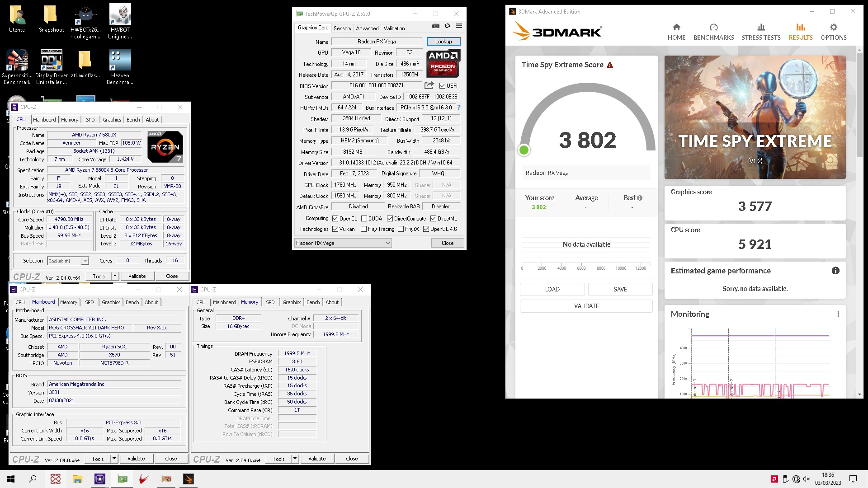Click Time Spy Extreme thumbnail image
This screenshot has width=868, height=488.
(x=755, y=117)
